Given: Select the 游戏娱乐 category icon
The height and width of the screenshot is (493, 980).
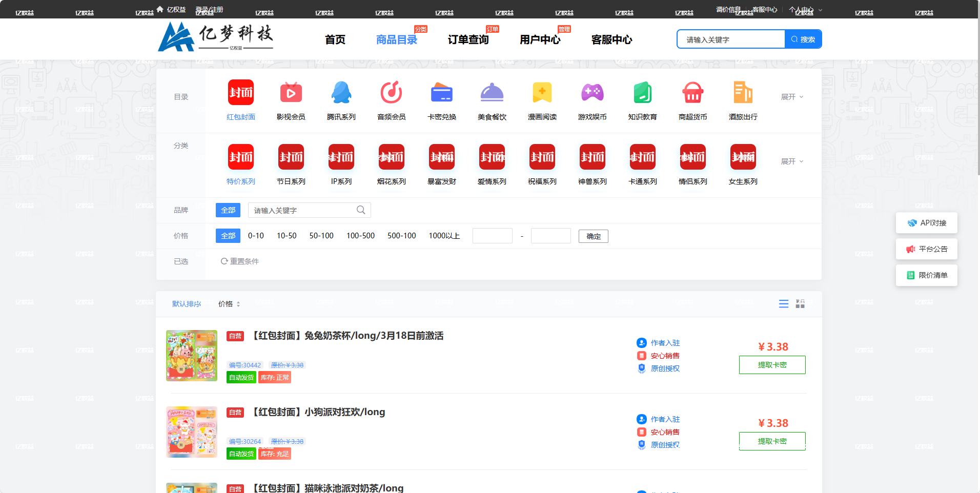Looking at the screenshot, I should coord(592,94).
